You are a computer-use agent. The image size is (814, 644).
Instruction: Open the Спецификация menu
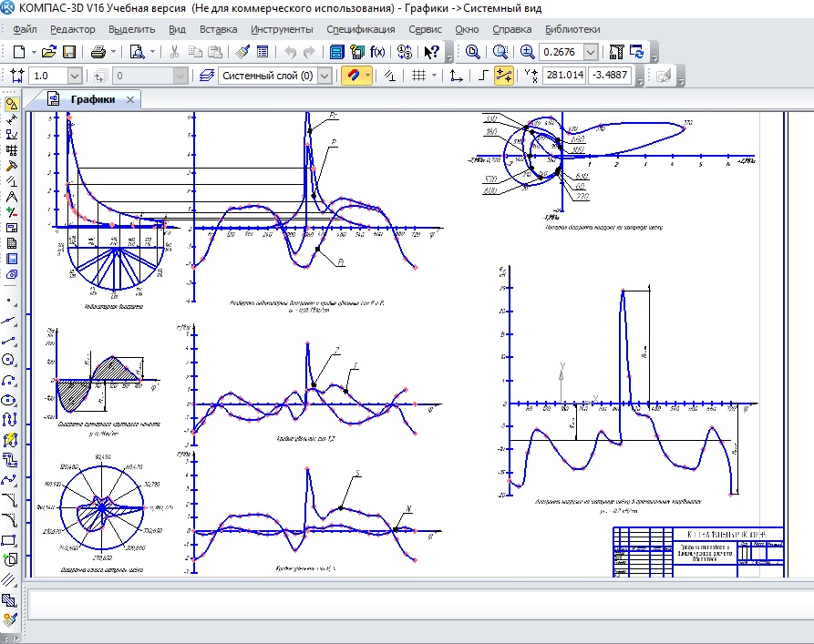361,29
